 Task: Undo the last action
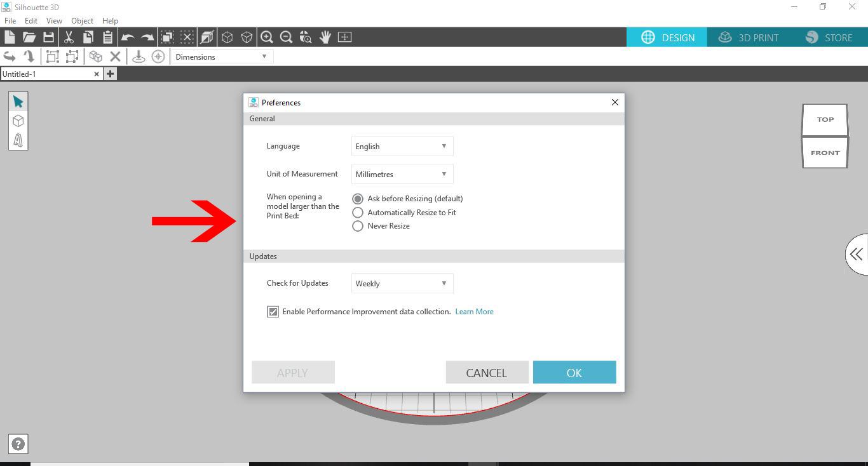(128, 37)
